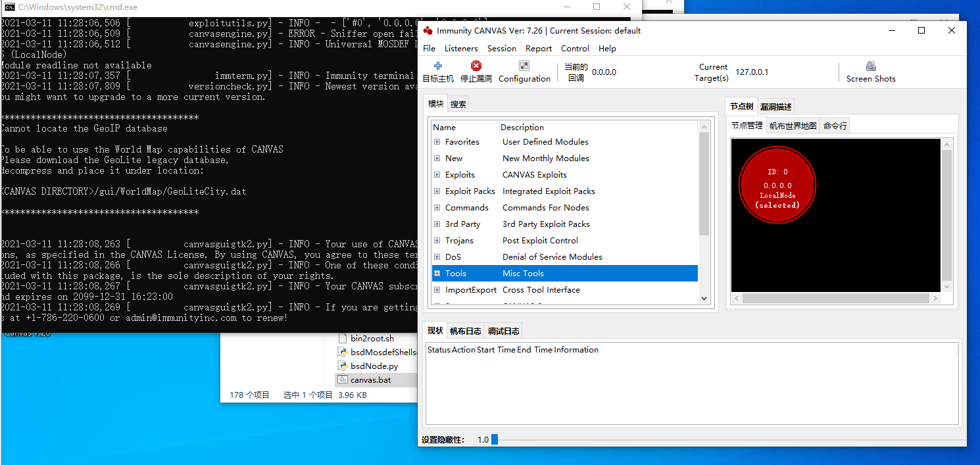Select the canvas.bat file icon
The width and height of the screenshot is (980, 465).
coord(342,379)
